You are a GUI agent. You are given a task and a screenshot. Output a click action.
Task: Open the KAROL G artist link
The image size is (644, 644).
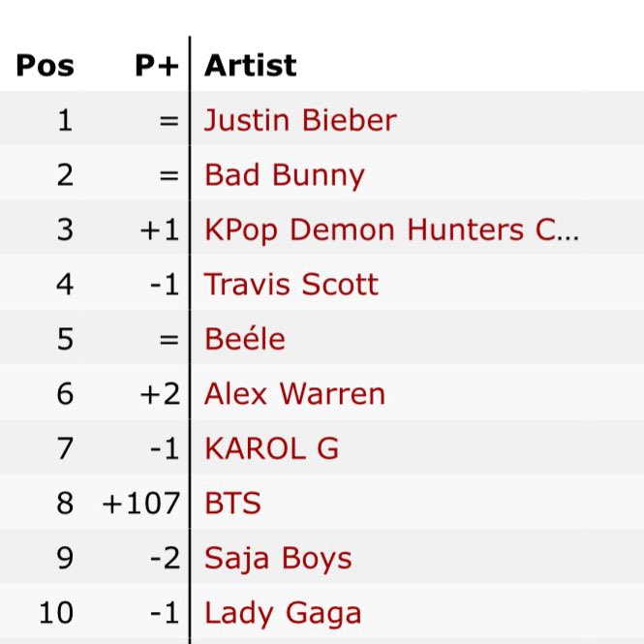tap(271, 448)
